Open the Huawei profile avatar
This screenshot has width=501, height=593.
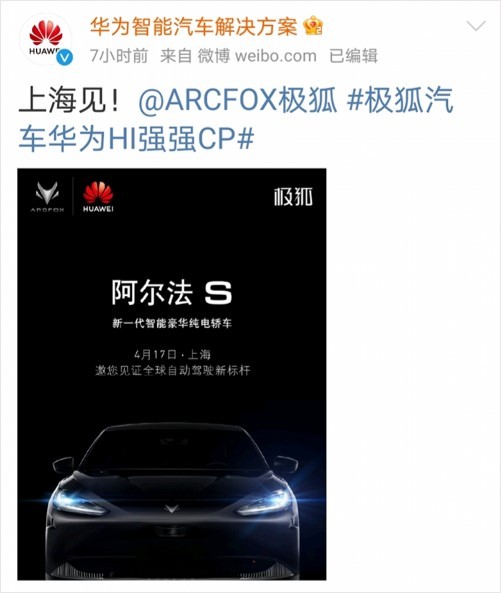(x=46, y=39)
